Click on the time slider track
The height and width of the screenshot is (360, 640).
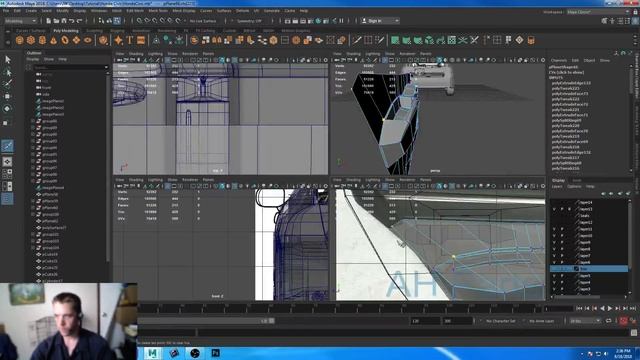(x=340, y=309)
